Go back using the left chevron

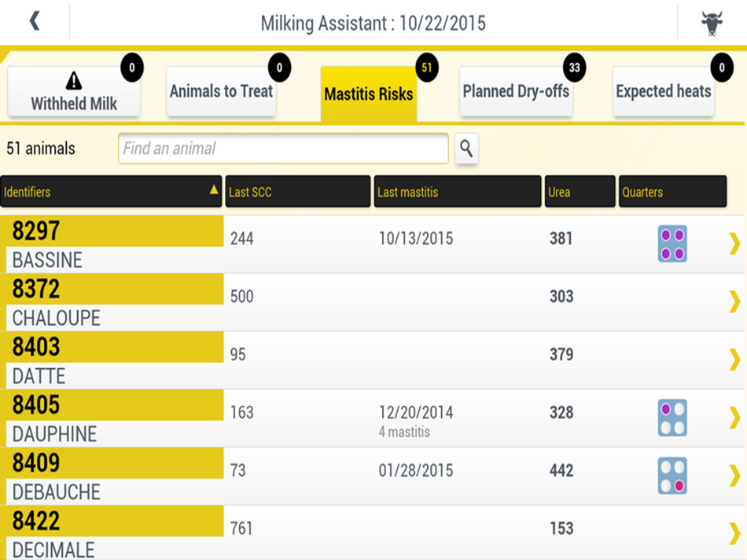pos(35,21)
